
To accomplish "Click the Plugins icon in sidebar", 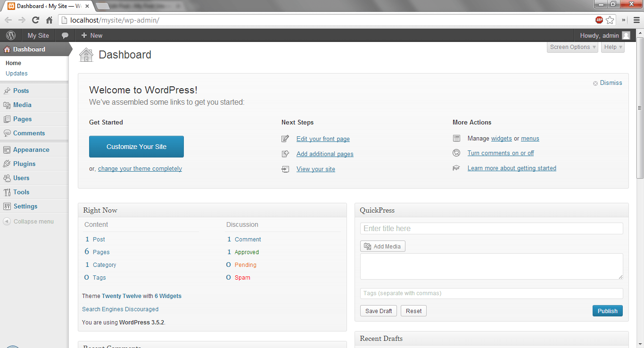I will coord(7,164).
